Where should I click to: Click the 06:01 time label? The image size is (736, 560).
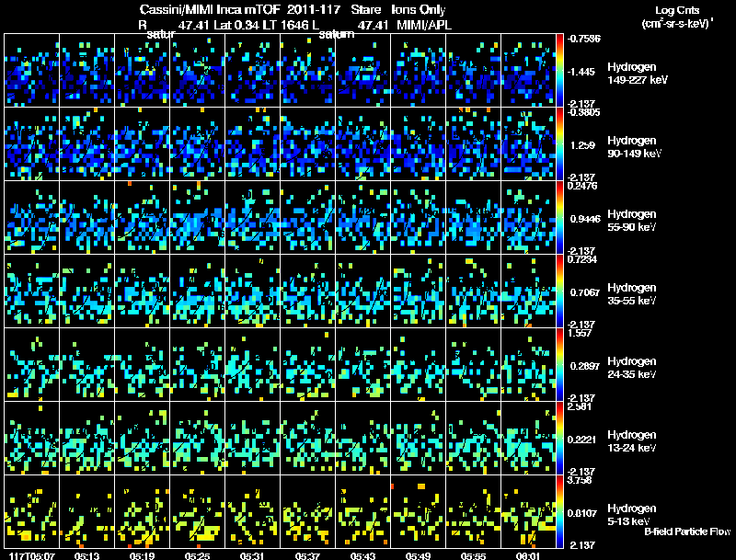pyautogui.click(x=528, y=555)
